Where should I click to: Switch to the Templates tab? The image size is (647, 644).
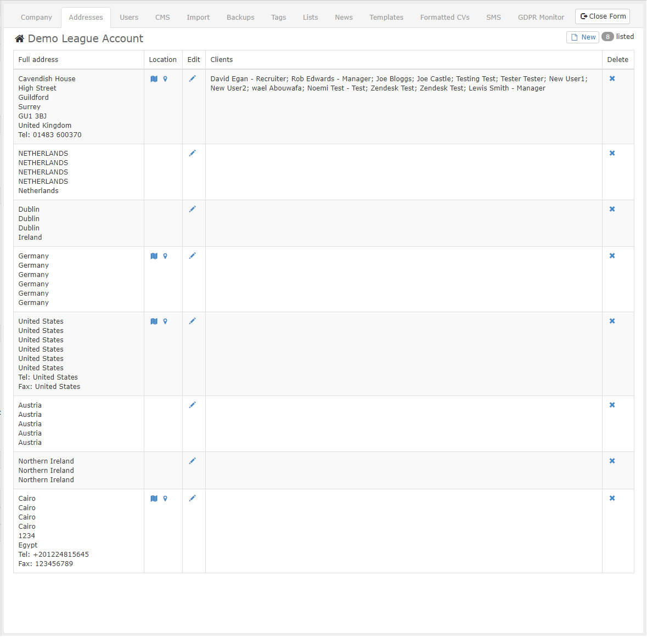386,18
